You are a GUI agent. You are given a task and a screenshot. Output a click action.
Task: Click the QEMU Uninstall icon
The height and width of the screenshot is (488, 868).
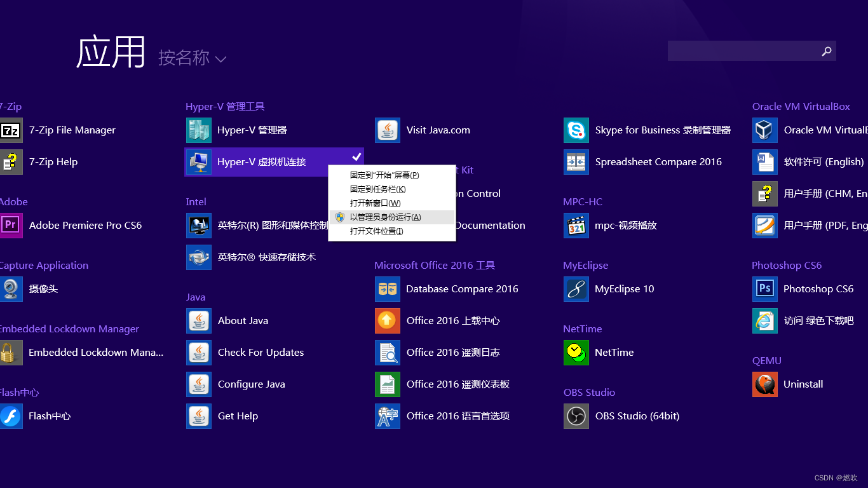(x=765, y=384)
